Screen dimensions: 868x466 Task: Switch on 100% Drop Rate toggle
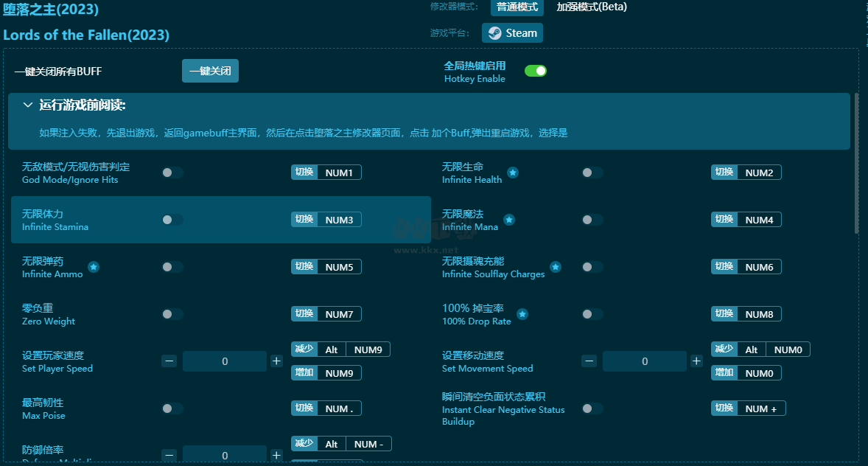(592, 314)
